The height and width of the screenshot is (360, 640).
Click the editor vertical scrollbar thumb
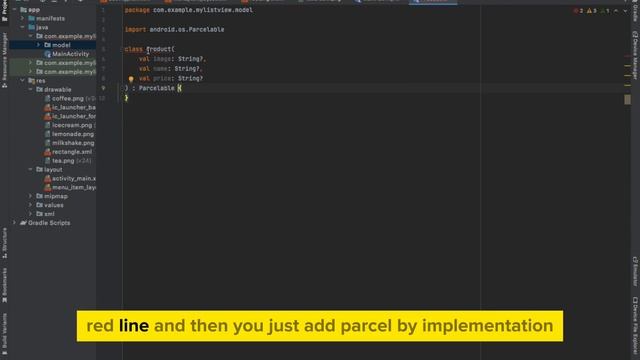click(x=627, y=99)
